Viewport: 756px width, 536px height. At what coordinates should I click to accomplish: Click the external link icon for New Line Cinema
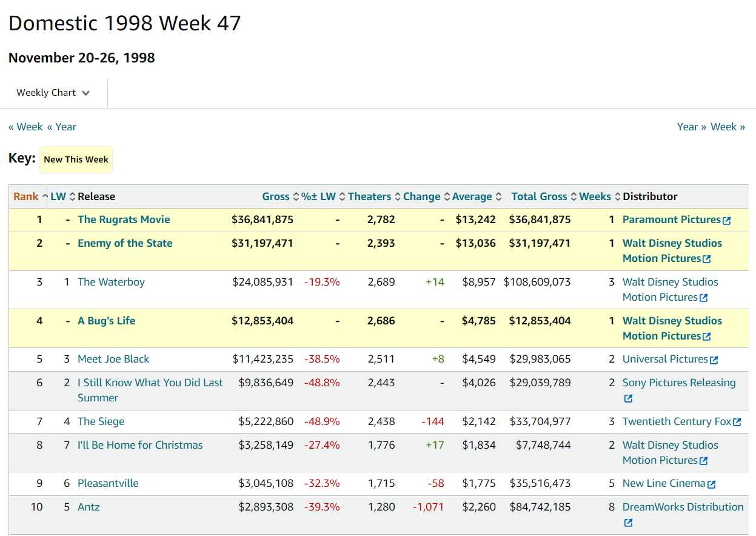[711, 484]
